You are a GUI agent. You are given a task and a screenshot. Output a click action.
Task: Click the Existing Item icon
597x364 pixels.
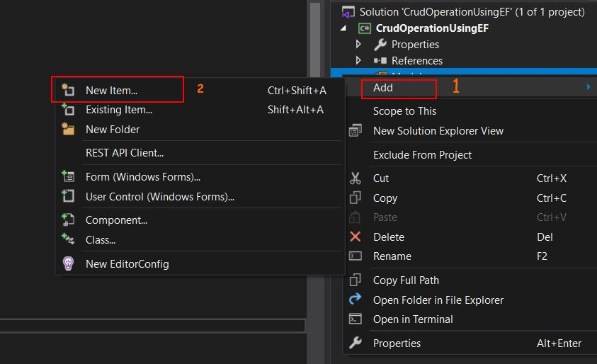pos(68,109)
